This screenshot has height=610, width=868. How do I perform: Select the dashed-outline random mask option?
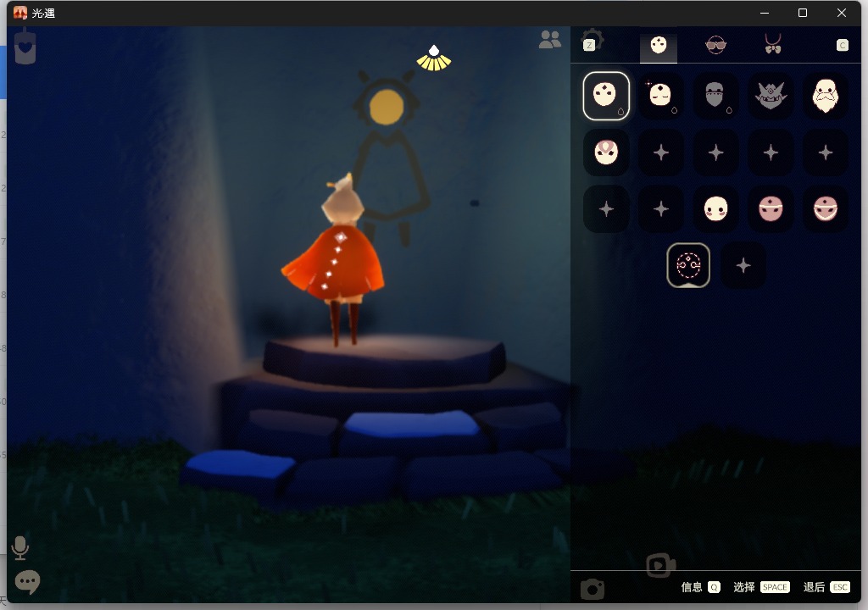pyautogui.click(x=688, y=265)
